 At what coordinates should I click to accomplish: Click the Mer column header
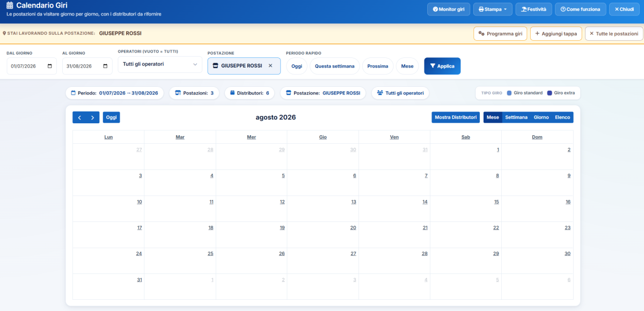251,137
